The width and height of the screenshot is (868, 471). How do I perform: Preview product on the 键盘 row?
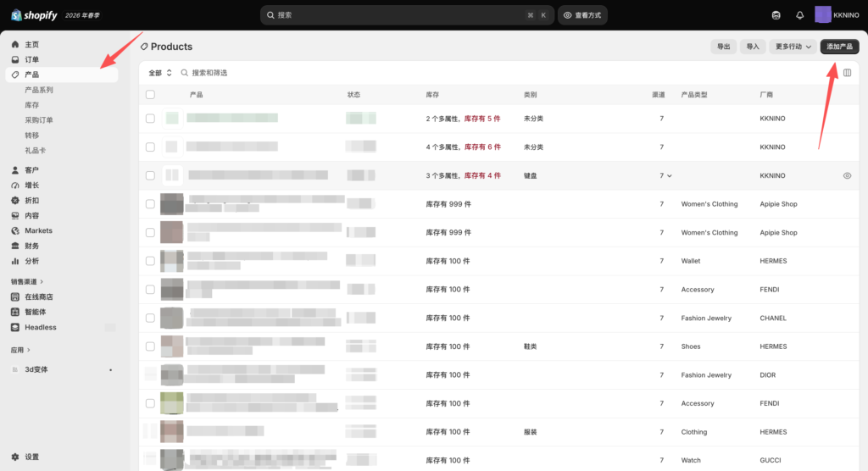point(847,175)
